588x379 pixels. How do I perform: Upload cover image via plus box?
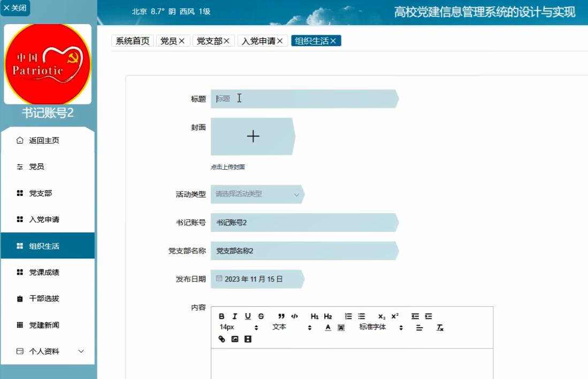pyautogui.click(x=253, y=137)
